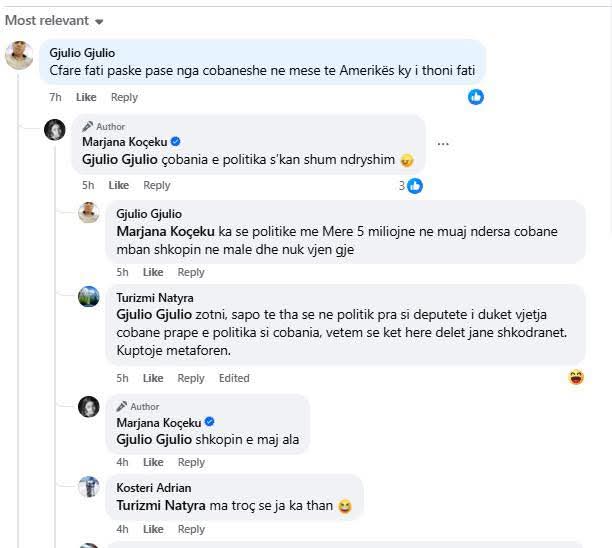Like Kosteri Adrian's comment
The height and width of the screenshot is (548, 612).
(x=153, y=529)
